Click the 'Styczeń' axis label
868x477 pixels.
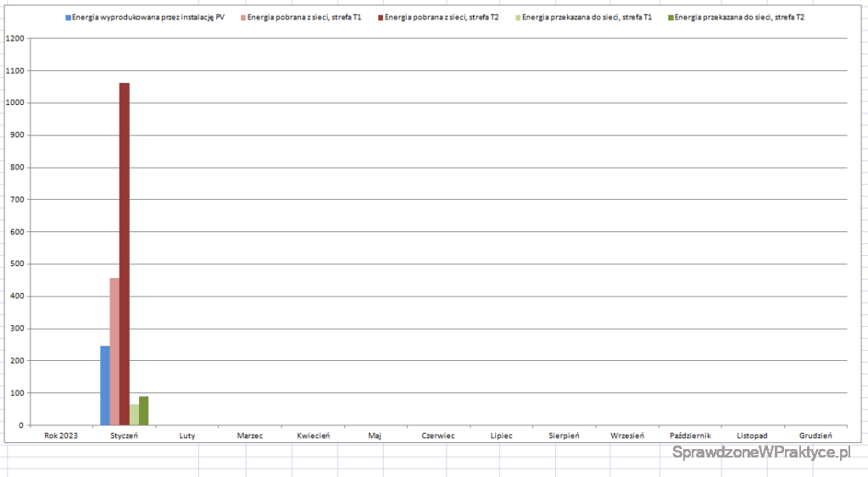pos(125,435)
